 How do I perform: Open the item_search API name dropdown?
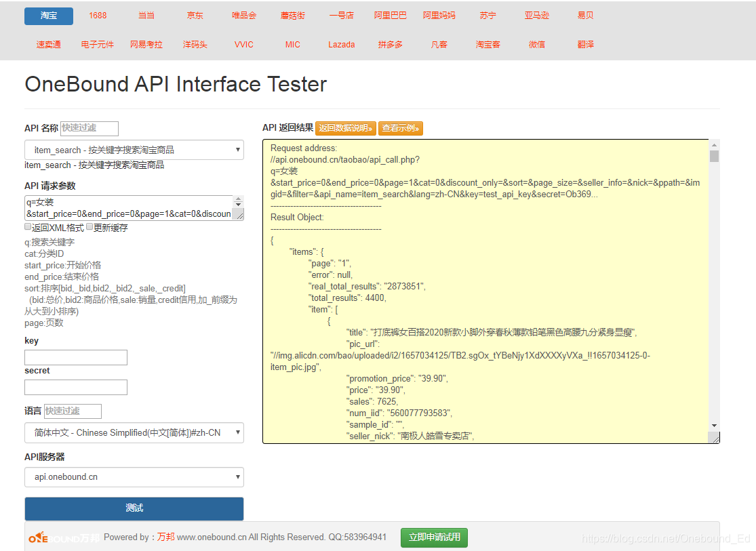[134, 150]
